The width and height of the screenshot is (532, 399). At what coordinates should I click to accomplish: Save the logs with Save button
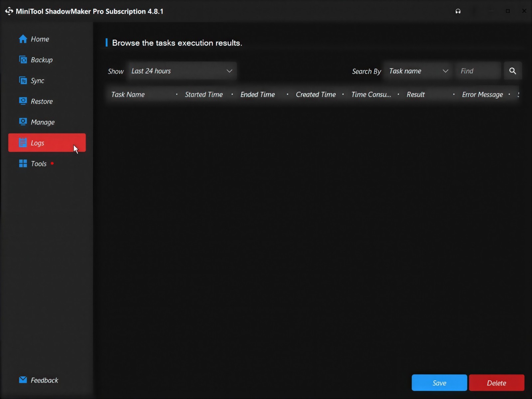[x=439, y=383]
